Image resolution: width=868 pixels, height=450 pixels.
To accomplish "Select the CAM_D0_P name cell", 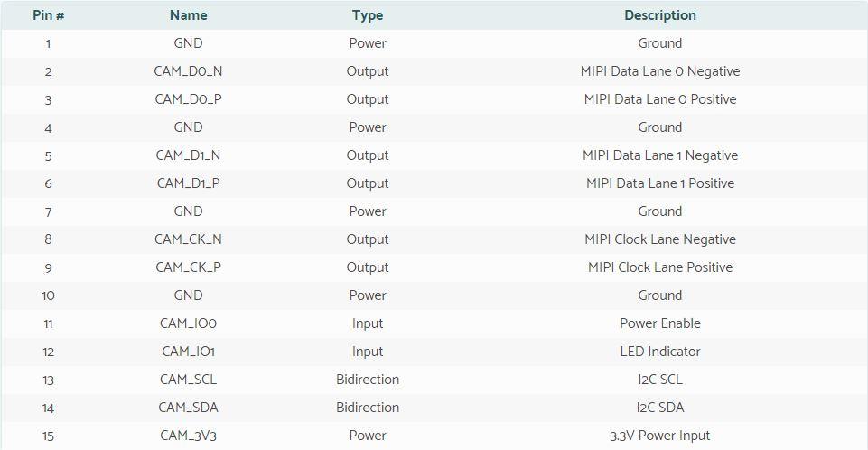I will [188, 99].
